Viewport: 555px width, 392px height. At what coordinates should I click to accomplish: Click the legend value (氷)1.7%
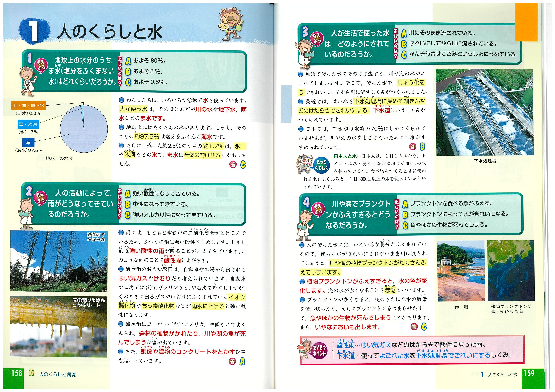point(28,132)
